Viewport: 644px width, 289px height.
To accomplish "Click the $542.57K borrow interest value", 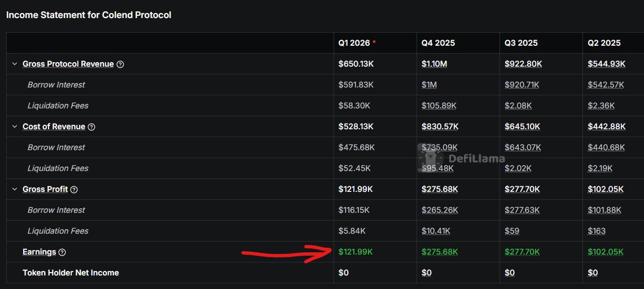I will click(606, 85).
